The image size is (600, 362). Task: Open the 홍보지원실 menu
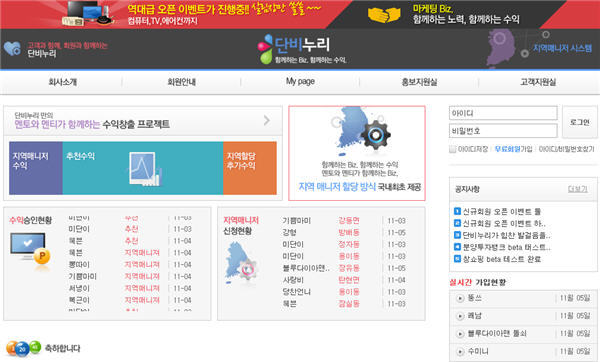point(419,82)
